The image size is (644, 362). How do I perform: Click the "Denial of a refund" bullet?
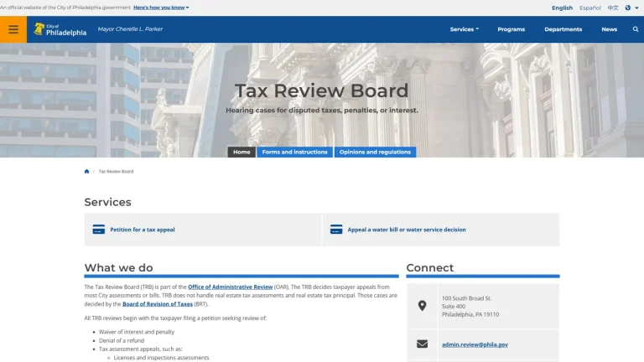[121, 340]
